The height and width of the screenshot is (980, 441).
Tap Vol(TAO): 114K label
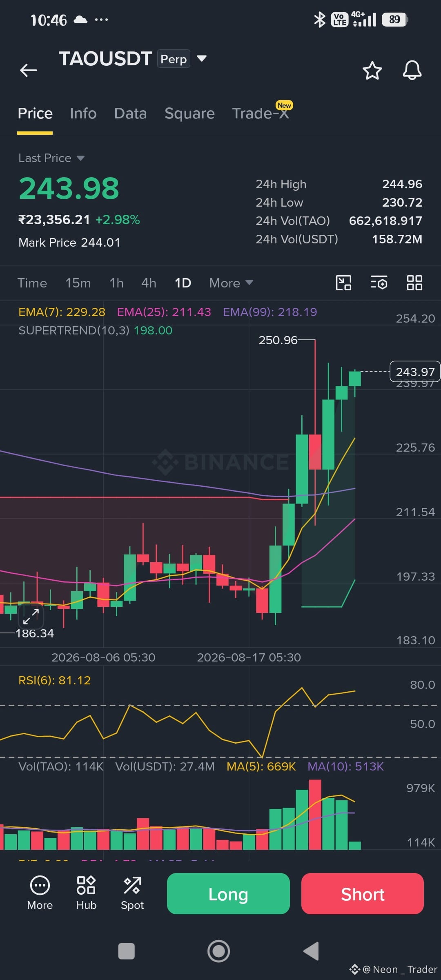click(x=61, y=766)
